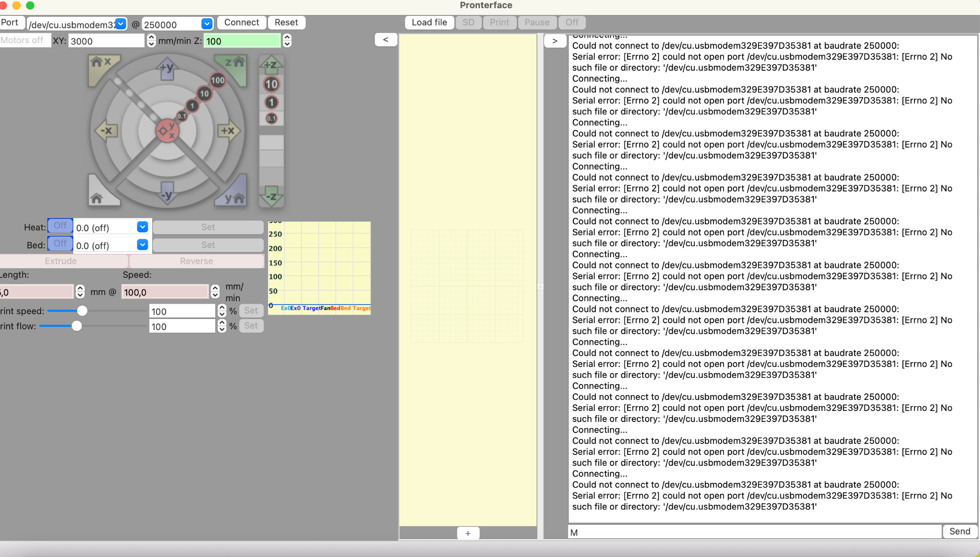Click the Motors off button

coord(23,40)
